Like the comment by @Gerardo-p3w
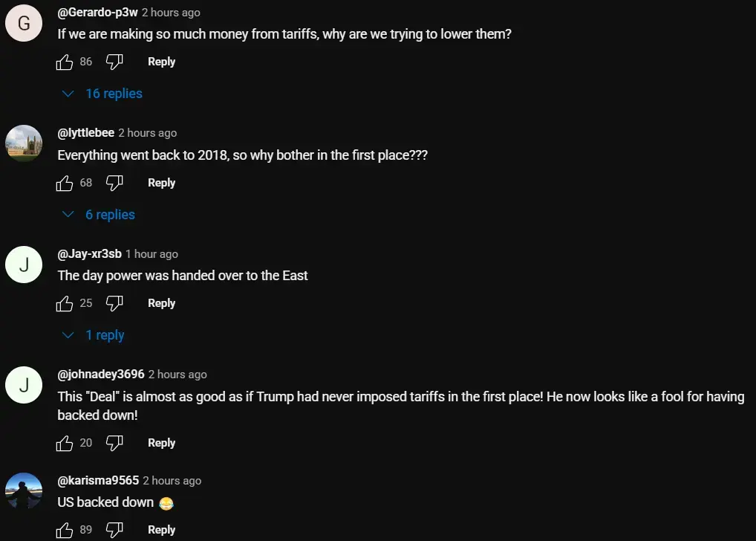Screen dimensions: 756x541 65,62
